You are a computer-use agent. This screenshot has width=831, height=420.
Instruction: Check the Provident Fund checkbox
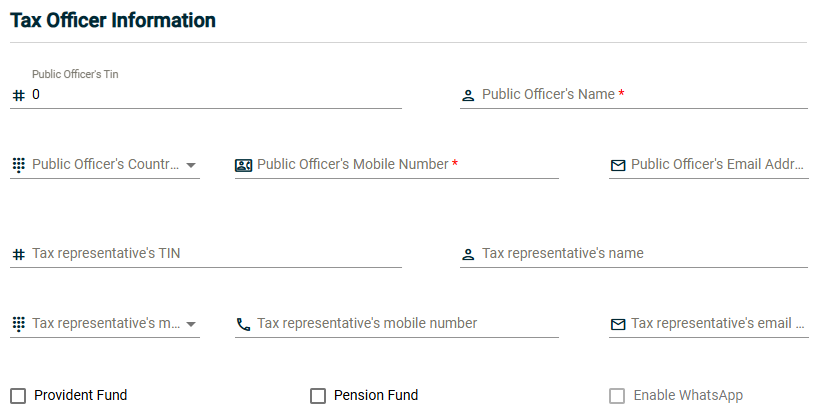tap(18, 396)
